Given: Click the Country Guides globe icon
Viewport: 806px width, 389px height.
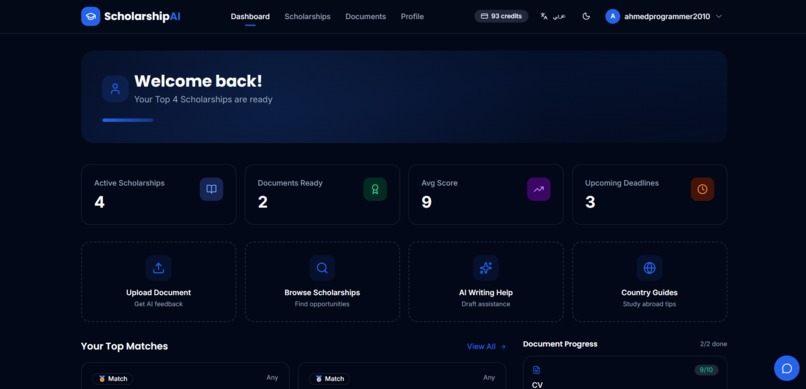Looking at the screenshot, I should [x=650, y=268].
